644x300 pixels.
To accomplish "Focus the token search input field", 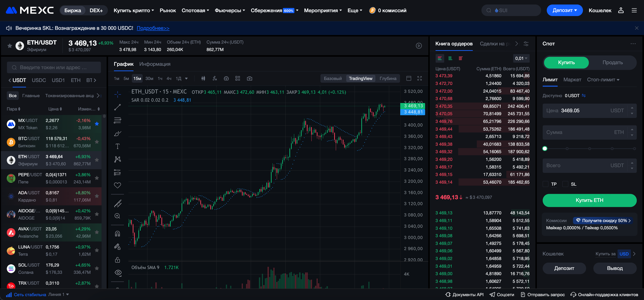I will click(x=54, y=68).
